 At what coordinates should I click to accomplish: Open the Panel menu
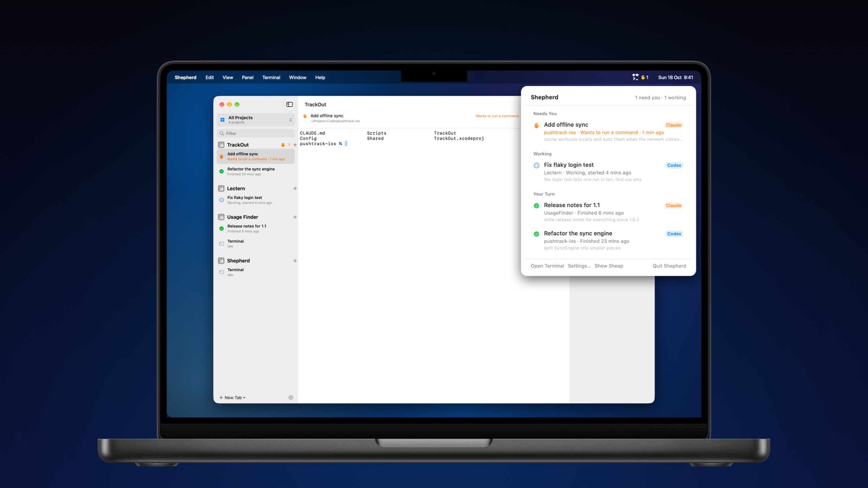coord(247,77)
